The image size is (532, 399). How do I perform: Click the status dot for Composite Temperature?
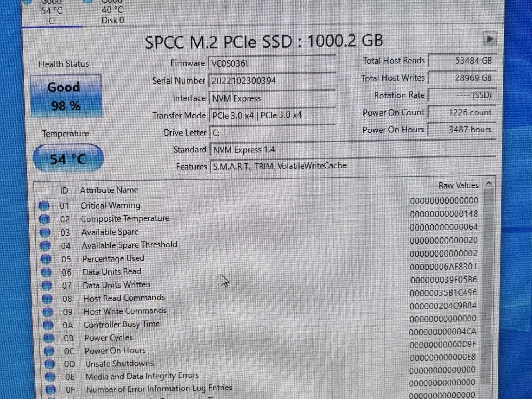(x=44, y=219)
